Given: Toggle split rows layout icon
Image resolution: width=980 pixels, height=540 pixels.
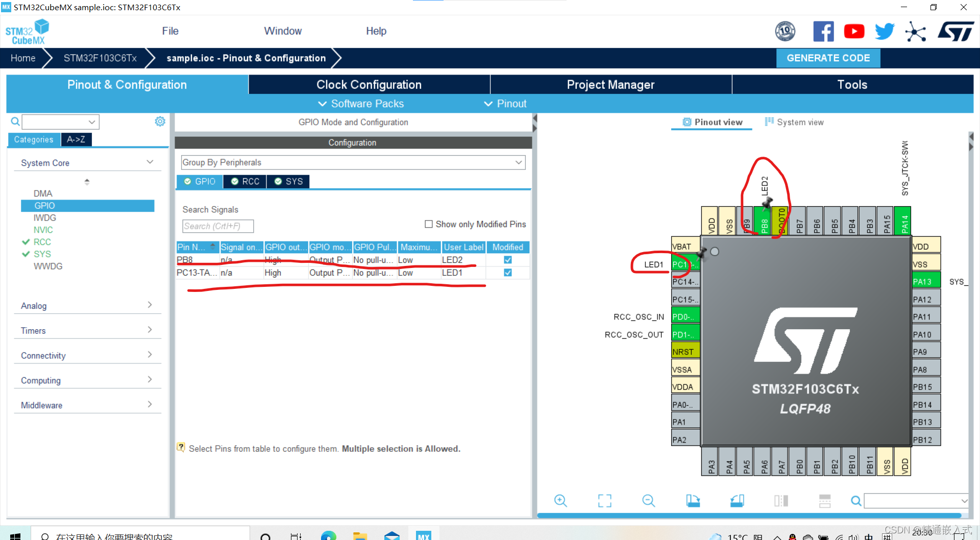Looking at the screenshot, I should (x=825, y=501).
